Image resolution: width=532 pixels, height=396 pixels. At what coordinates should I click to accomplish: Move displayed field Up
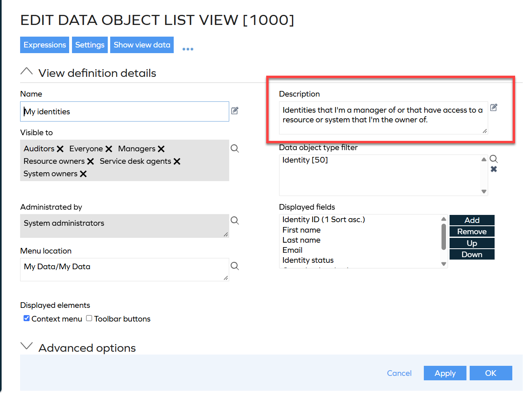click(x=472, y=243)
